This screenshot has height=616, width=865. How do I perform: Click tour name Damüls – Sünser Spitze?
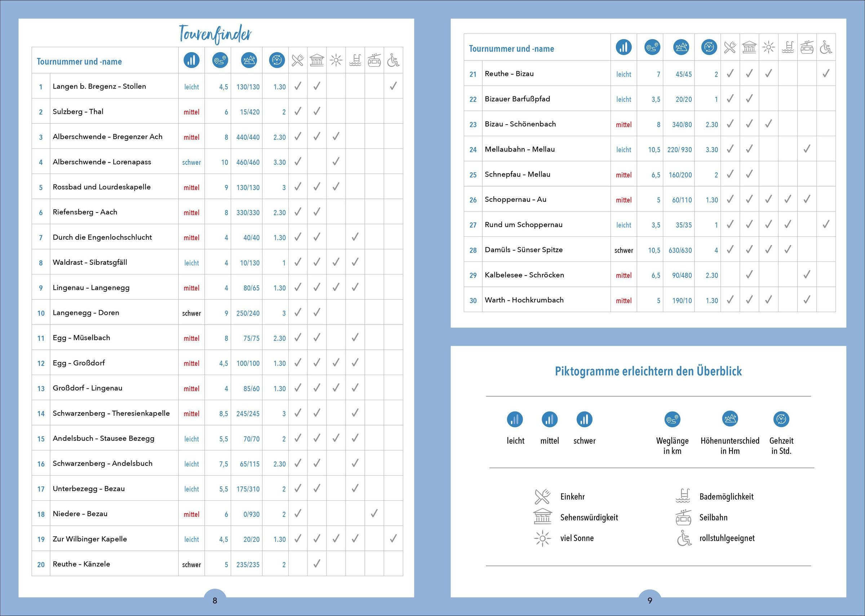point(524,250)
